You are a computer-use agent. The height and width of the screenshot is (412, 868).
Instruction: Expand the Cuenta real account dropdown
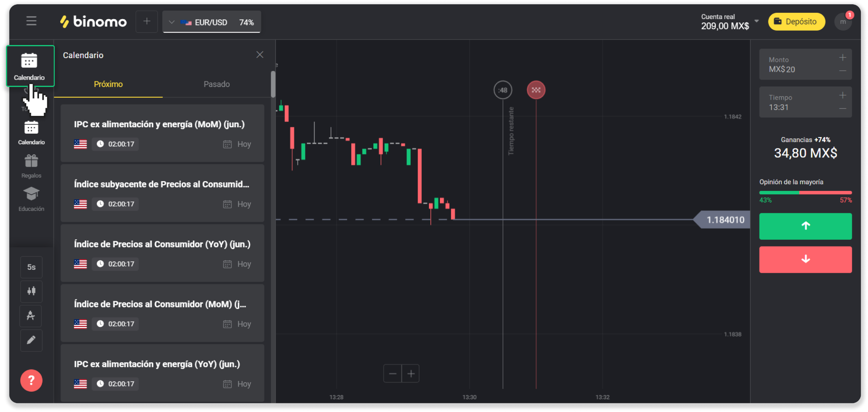pyautogui.click(x=757, y=21)
